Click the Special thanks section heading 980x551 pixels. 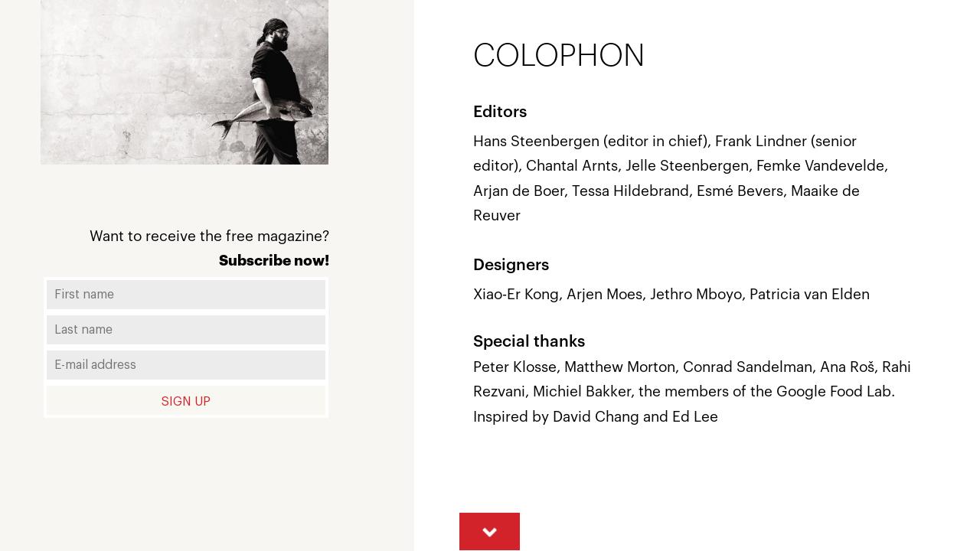(529, 341)
